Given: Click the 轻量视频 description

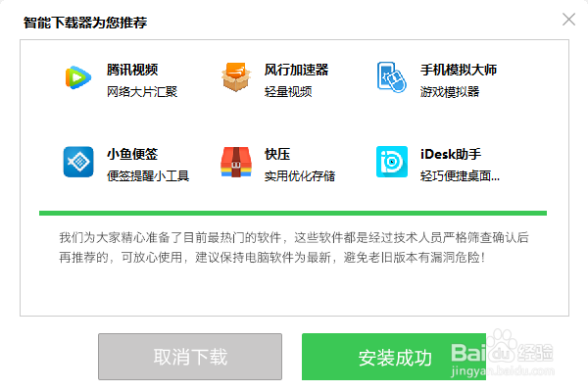Looking at the screenshot, I should pos(288,91).
